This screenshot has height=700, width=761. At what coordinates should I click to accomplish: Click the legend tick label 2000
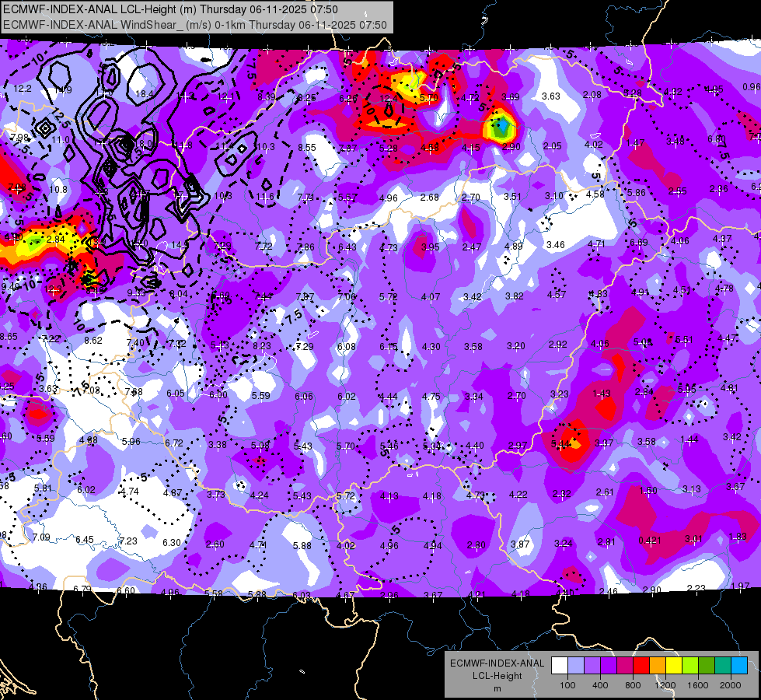point(731,685)
